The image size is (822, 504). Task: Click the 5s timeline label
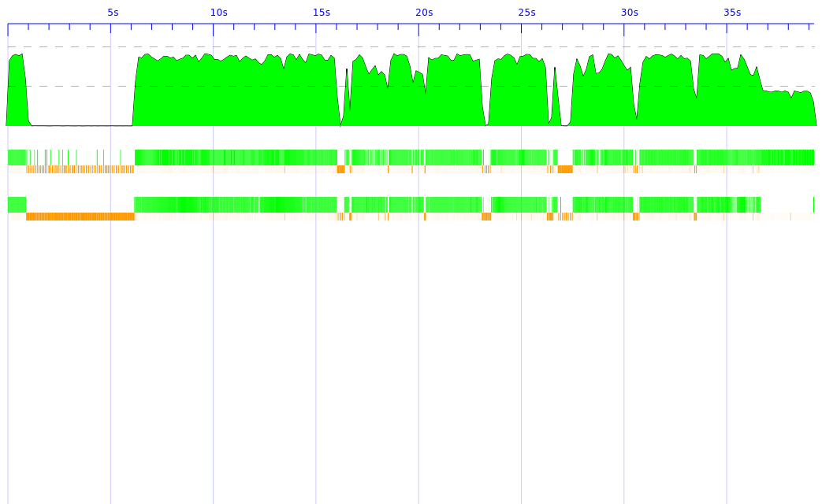(113, 13)
